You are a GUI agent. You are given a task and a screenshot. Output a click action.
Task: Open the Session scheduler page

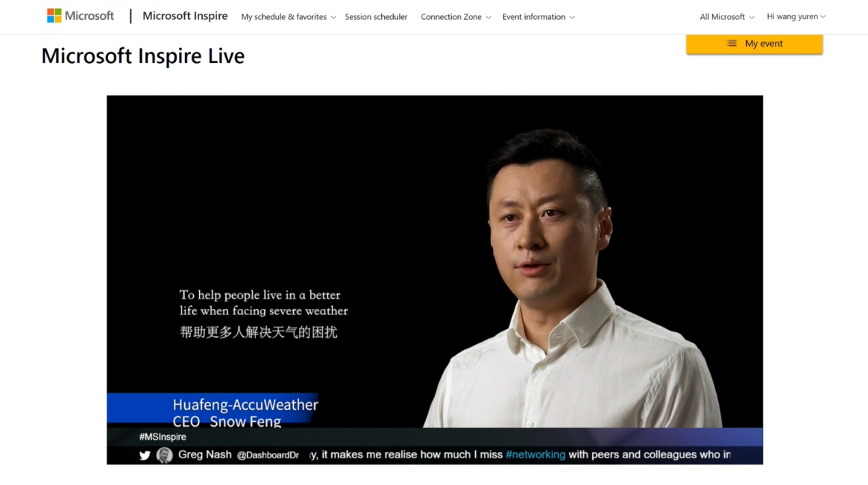pos(376,16)
